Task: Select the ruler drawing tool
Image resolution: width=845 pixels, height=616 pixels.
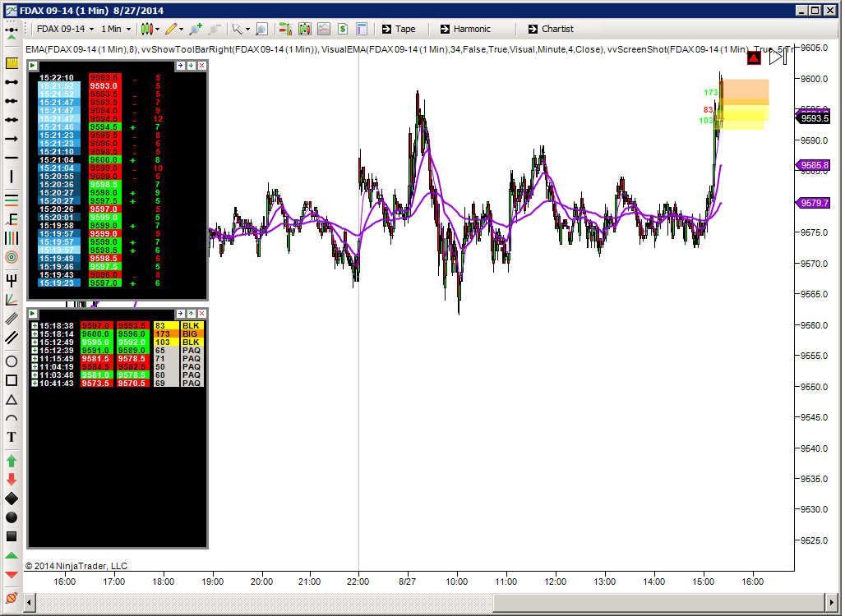Action: pyautogui.click(x=12, y=63)
